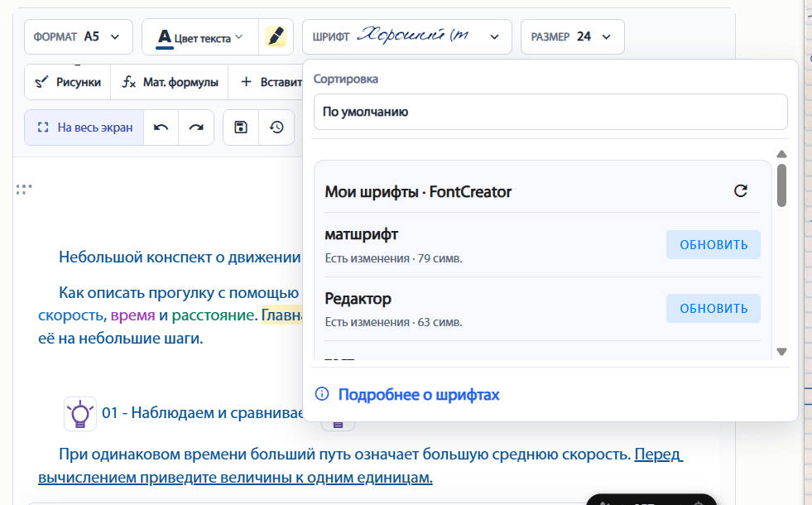Image resolution: width=812 pixels, height=505 pixels.
Task: Toggle the highlighter marker tool
Action: 276,36
